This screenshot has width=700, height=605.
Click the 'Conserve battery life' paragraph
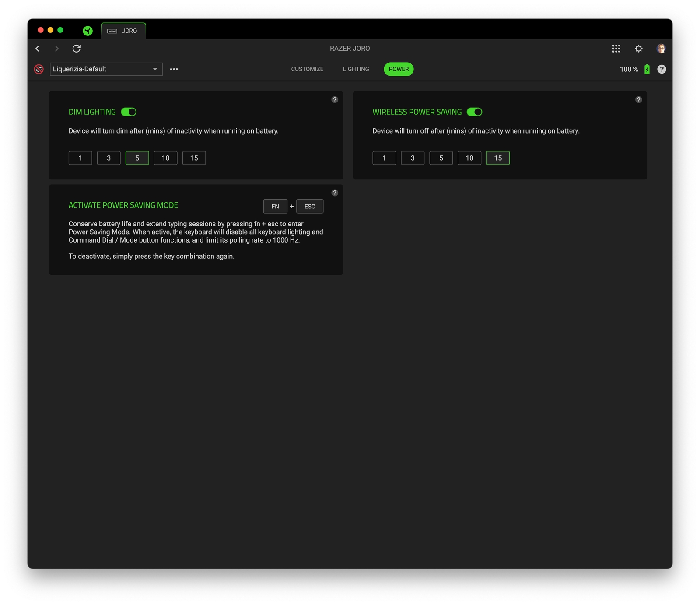pos(196,232)
